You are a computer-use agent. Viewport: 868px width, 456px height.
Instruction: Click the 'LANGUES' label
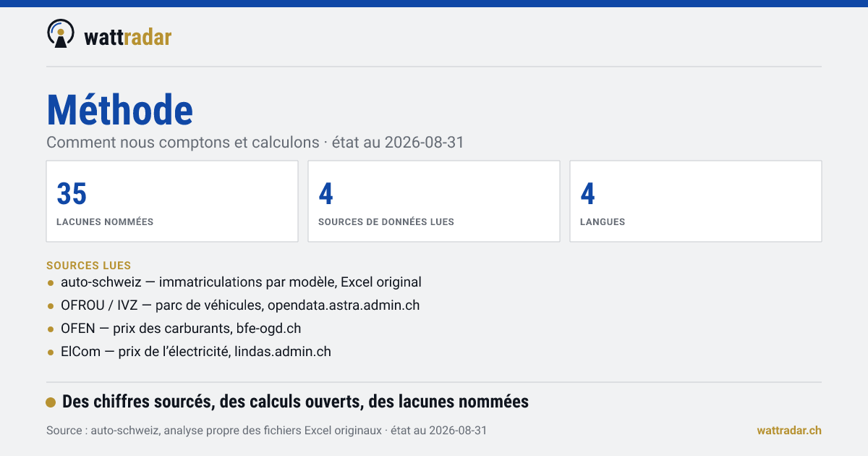point(603,222)
